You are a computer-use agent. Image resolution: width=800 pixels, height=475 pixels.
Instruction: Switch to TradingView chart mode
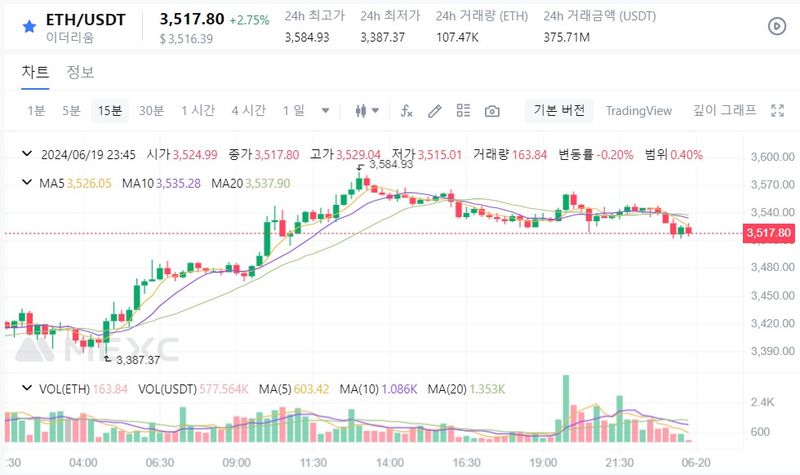pyautogui.click(x=638, y=110)
